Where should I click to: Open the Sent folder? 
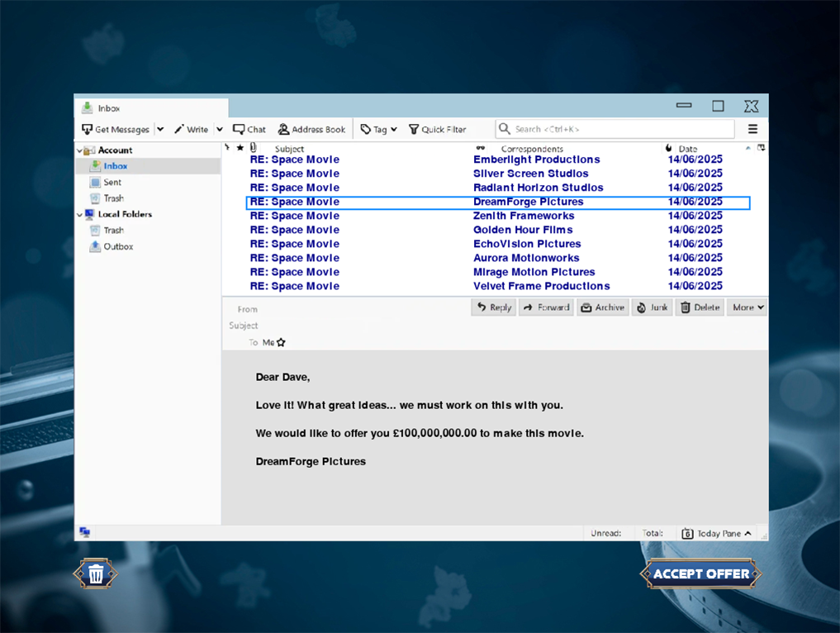[112, 183]
